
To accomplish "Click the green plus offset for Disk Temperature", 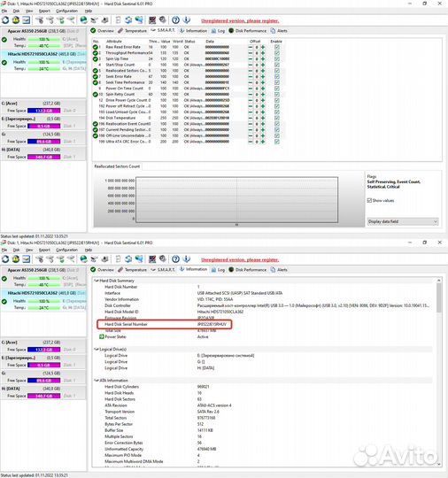I will [263, 118].
